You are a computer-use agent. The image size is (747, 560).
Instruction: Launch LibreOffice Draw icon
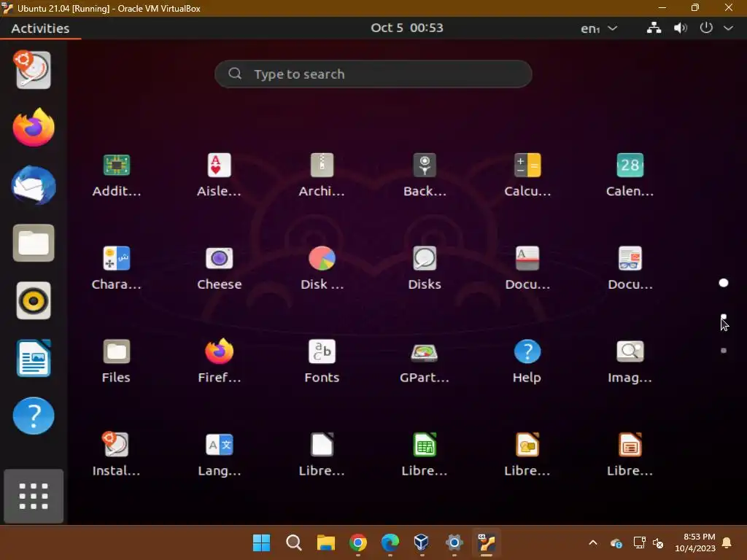pyautogui.click(x=527, y=454)
